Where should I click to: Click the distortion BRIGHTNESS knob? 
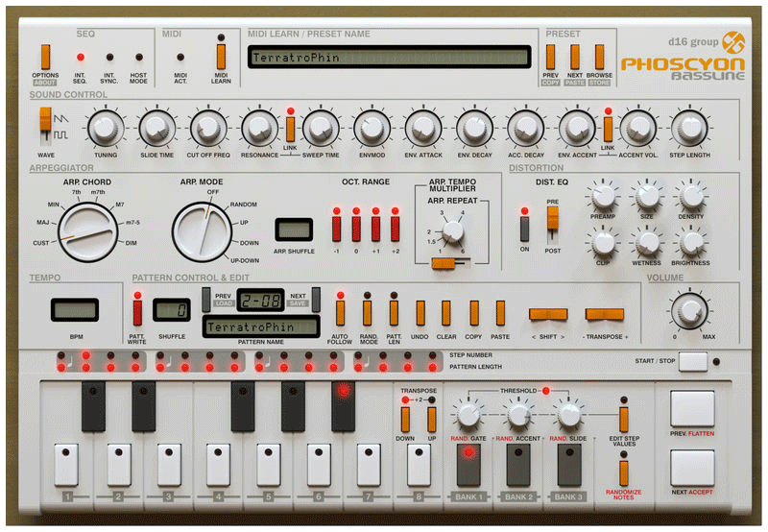(x=691, y=243)
